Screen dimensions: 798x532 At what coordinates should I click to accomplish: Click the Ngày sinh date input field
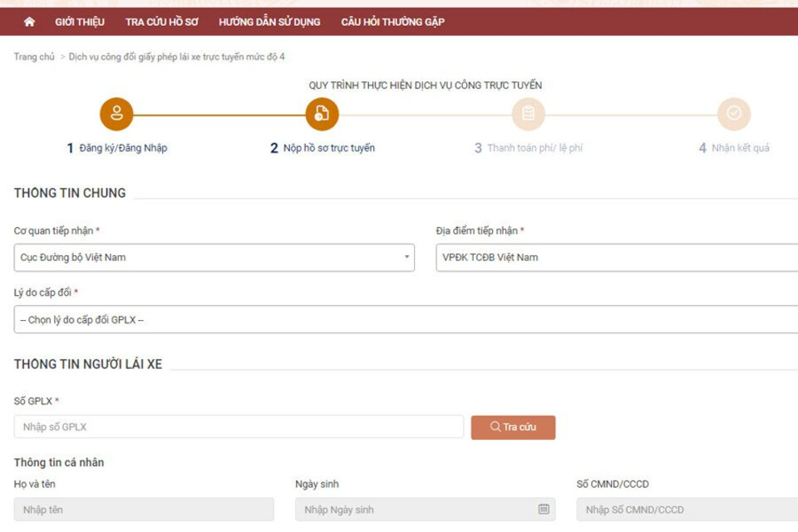[x=416, y=510]
